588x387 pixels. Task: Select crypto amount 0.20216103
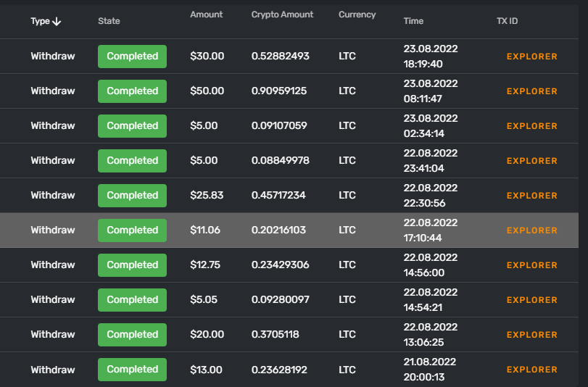(x=278, y=230)
